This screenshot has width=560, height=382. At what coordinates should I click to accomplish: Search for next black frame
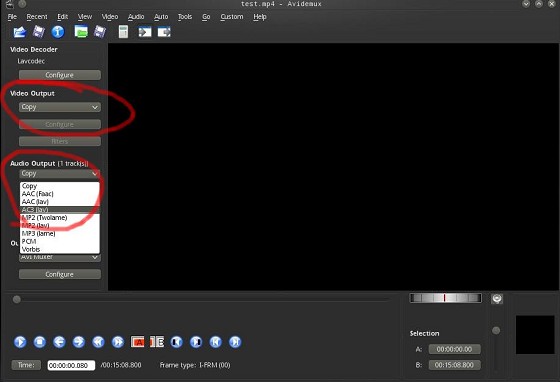(x=196, y=342)
